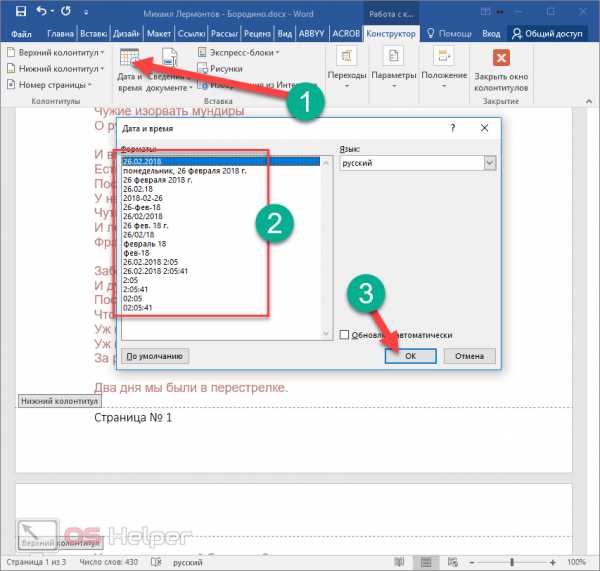The width and height of the screenshot is (600, 571).
Task: Click русский language in status bar
Action: [x=188, y=563]
